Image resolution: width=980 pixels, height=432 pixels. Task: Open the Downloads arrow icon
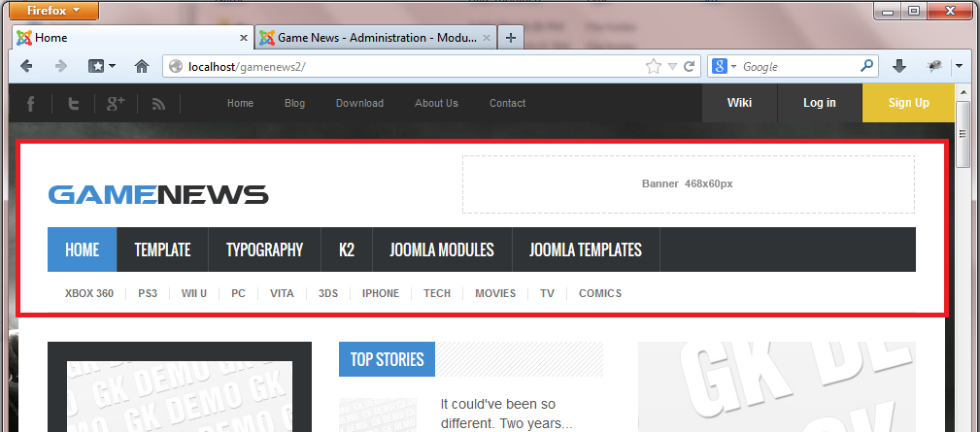point(899,66)
